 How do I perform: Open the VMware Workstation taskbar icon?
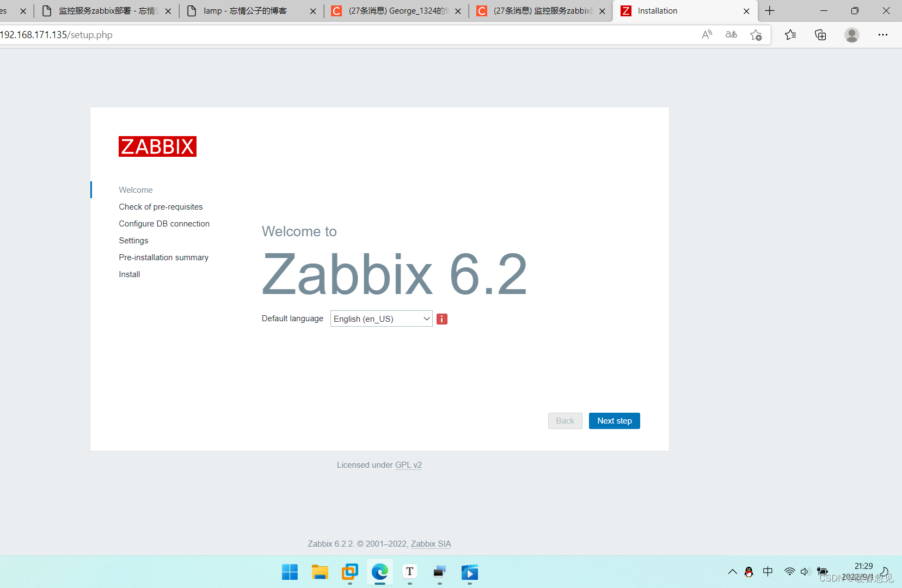350,572
